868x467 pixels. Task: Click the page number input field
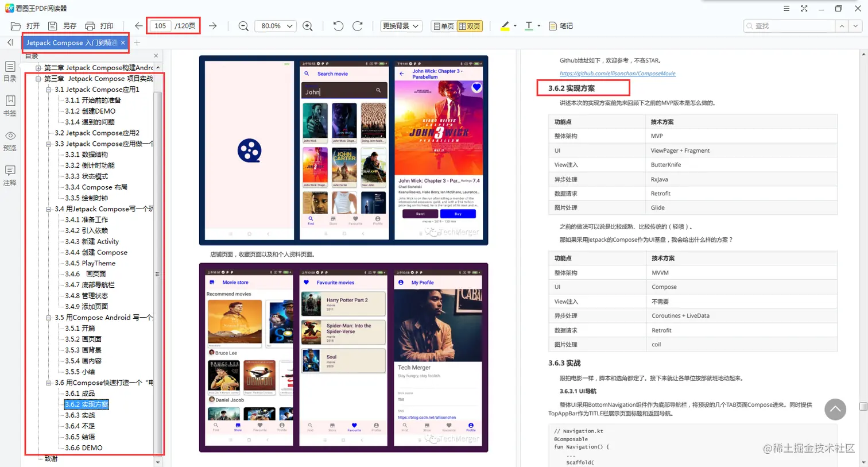pos(160,26)
